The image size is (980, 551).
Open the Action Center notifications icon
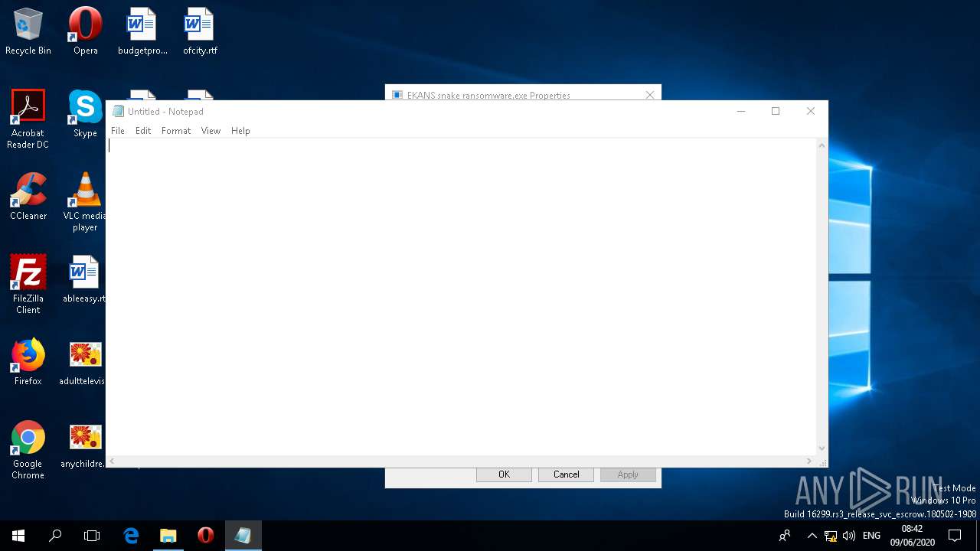[x=955, y=536]
